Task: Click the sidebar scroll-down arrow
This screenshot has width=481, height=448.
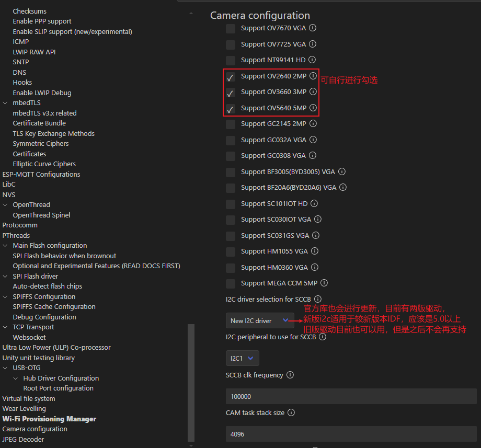Action: click(x=191, y=445)
